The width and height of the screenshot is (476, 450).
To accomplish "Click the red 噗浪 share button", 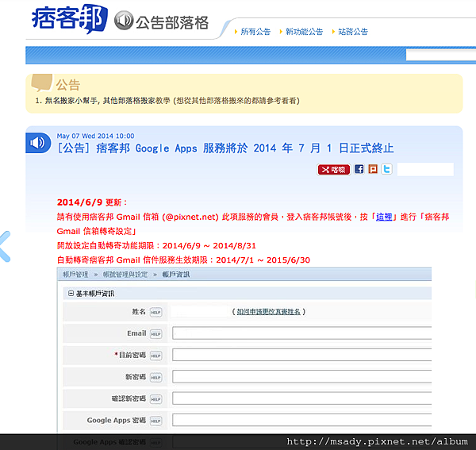I will pyautogui.click(x=334, y=170).
